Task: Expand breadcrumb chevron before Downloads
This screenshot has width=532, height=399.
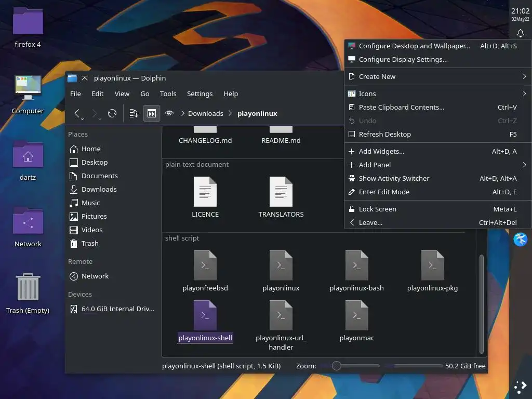Action: point(182,113)
